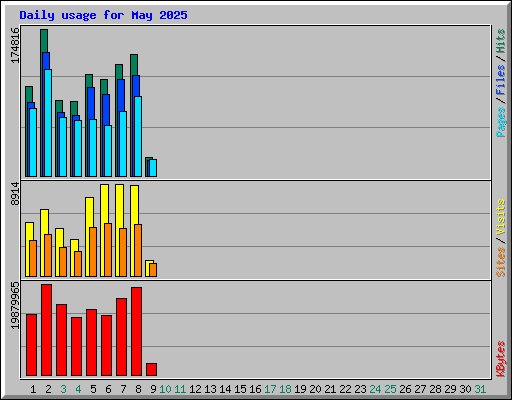Select green day label "18"
The image size is (512, 400).
click(285, 389)
